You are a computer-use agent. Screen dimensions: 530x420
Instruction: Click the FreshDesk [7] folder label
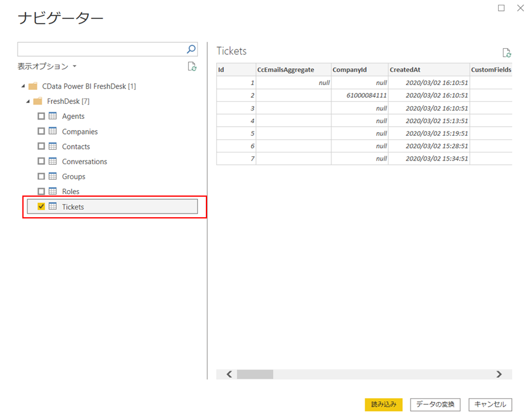(x=68, y=101)
